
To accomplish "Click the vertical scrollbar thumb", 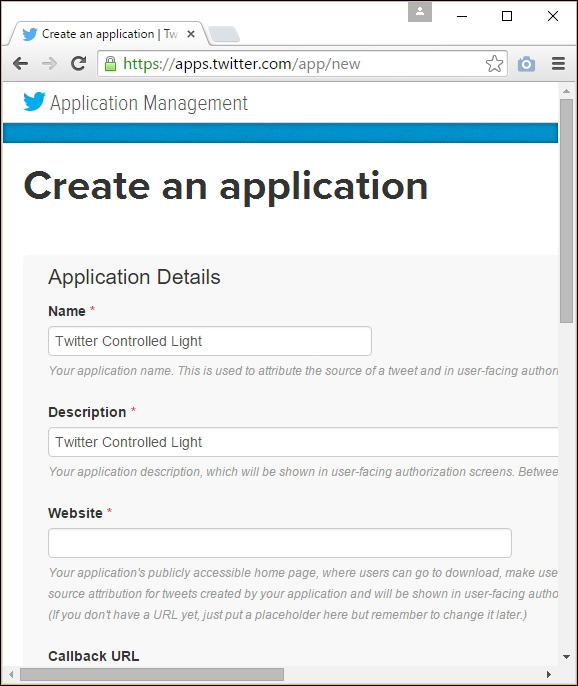I will (x=566, y=211).
